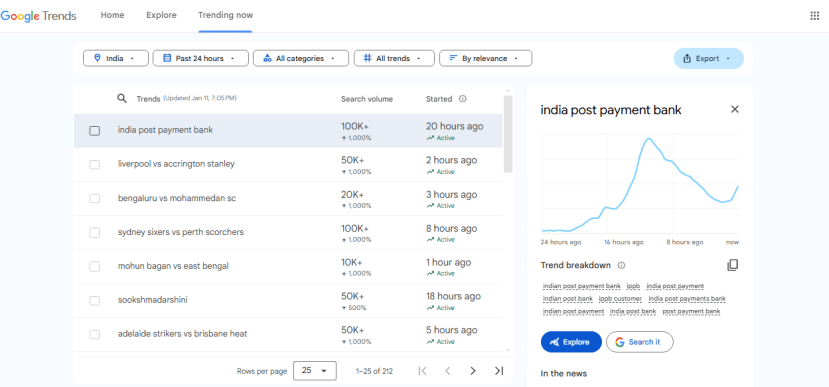Select checkbox for india post payment bank
This screenshot has height=387, width=829.
95,131
